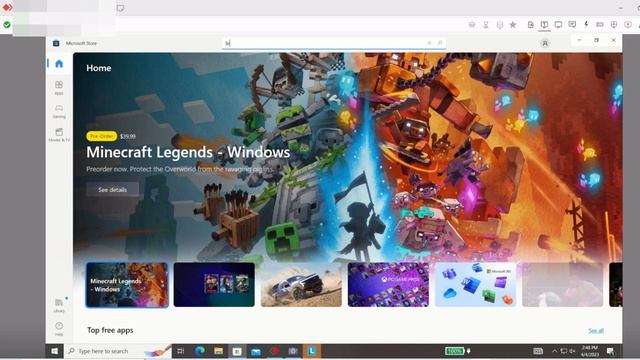Viewport: 640px width, 360px height.
Task: Click the green checkmark status icon
Action: (x=7, y=25)
